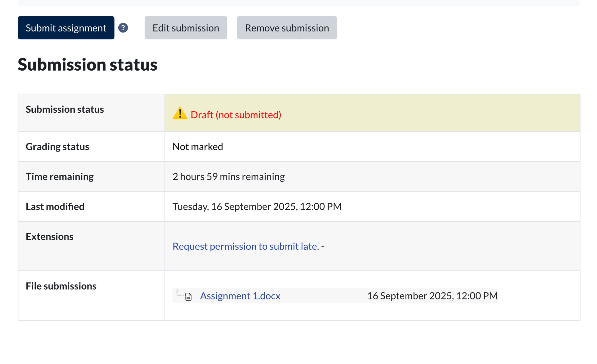Image resolution: width=597 pixels, height=364 pixels.
Task: Click the Draft (not submitted) status text
Action: [236, 115]
